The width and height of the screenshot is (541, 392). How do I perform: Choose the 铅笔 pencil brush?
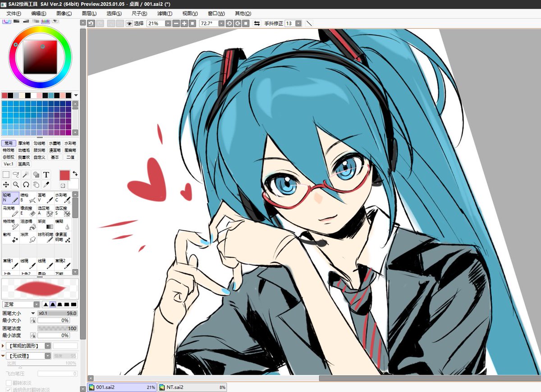(11, 198)
